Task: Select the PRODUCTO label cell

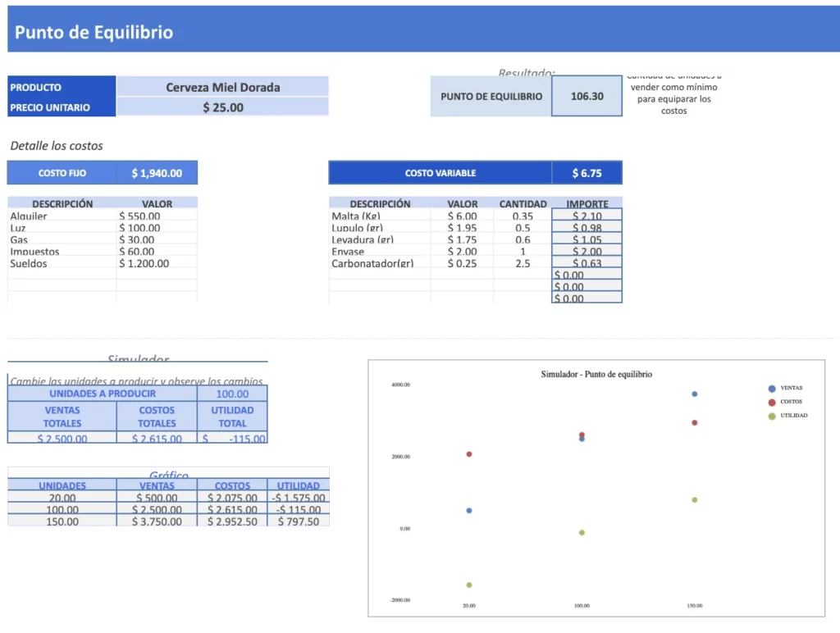Action: tap(62, 87)
